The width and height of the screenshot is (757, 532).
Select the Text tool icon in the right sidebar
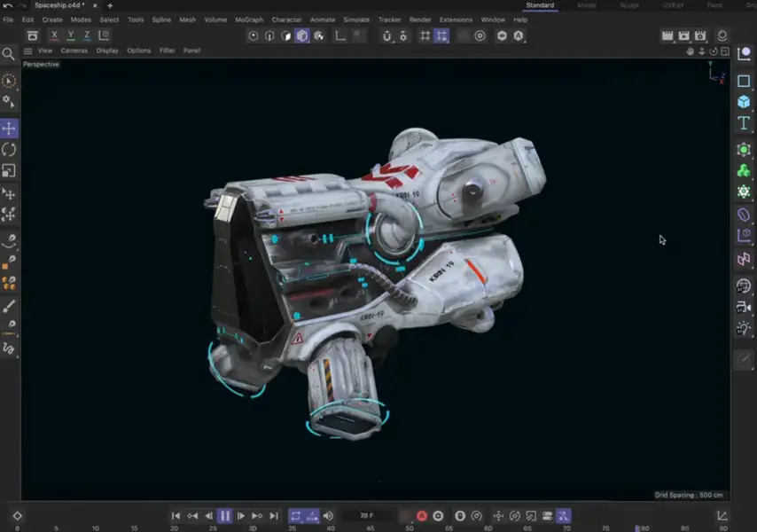[x=744, y=123]
